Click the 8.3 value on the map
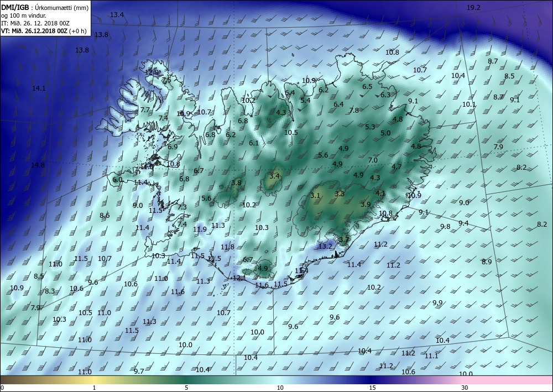The image size is (553, 392). click(x=50, y=291)
